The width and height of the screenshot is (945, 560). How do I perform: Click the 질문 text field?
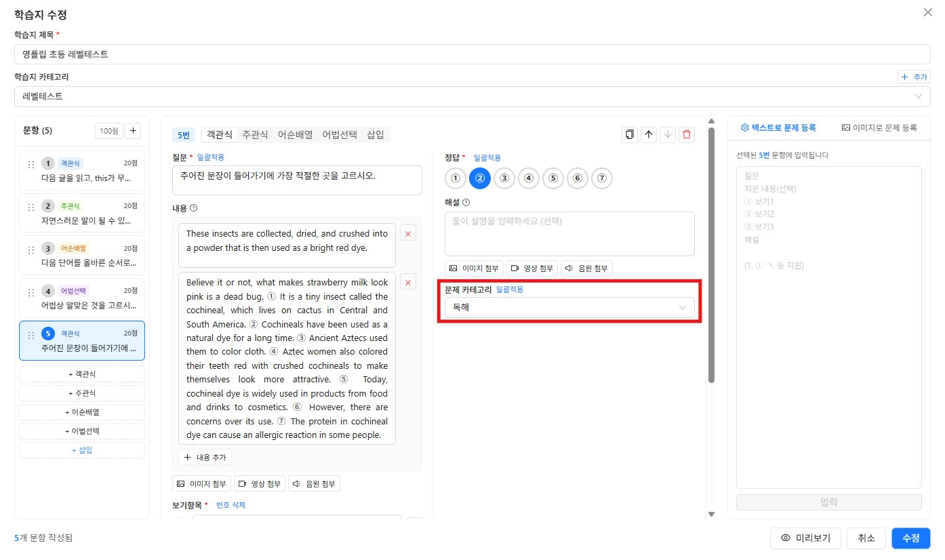297,180
